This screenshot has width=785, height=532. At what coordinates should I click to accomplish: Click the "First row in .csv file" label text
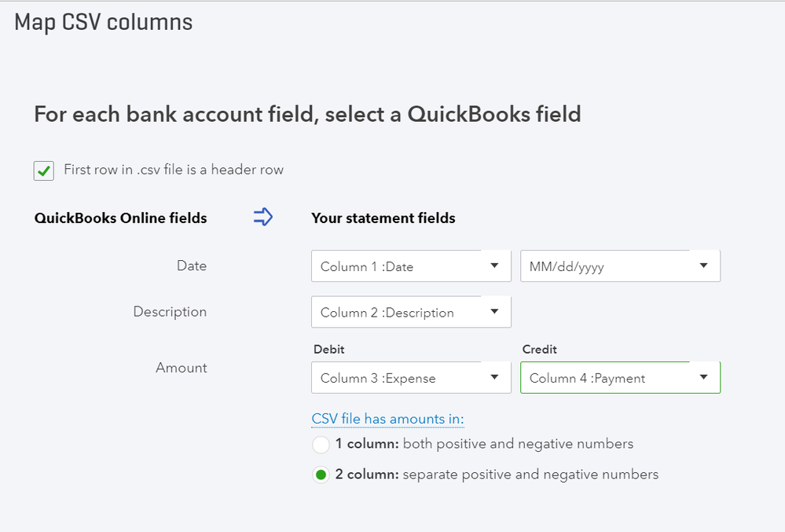173,170
